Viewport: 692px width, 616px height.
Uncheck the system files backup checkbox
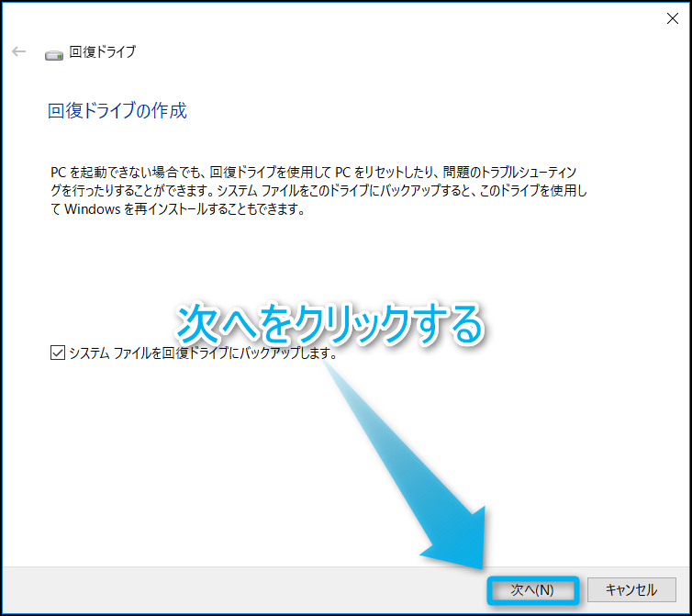[58, 353]
